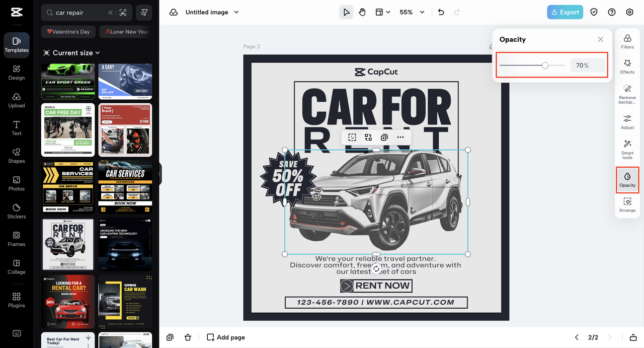Select the yellow CAR SERVICES template with chevrons
Screen dimensions: 644x348
[x=68, y=187]
